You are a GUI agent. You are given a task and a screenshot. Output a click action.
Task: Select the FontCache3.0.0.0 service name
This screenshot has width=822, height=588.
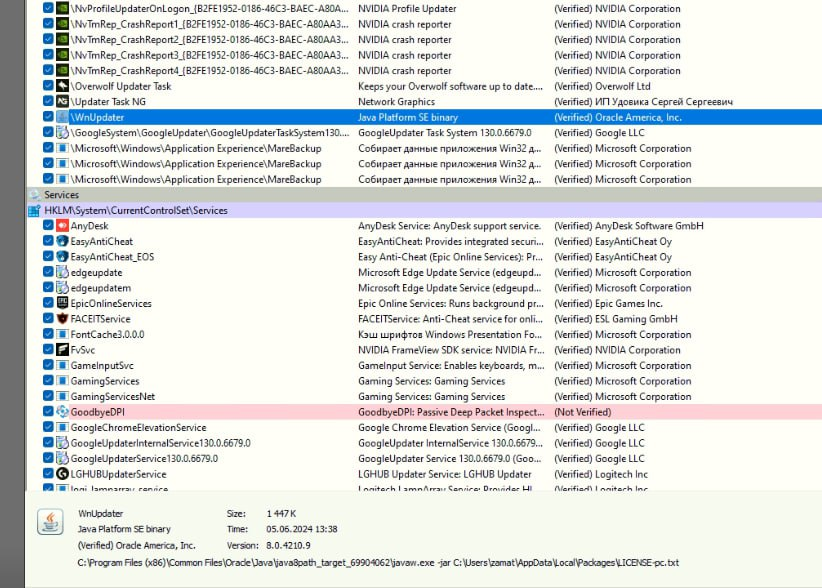[107, 334]
